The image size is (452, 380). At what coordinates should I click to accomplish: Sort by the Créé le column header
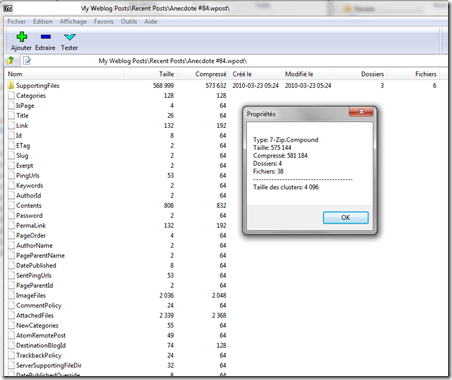pos(255,74)
